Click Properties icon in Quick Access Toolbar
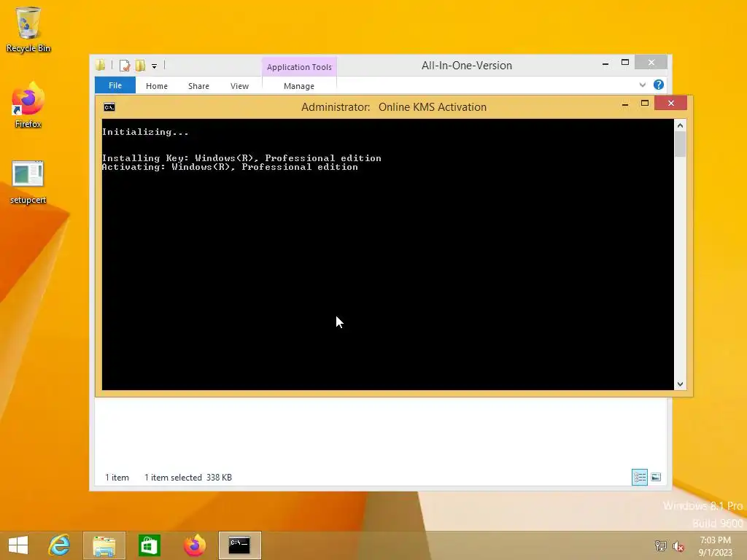 tap(125, 66)
